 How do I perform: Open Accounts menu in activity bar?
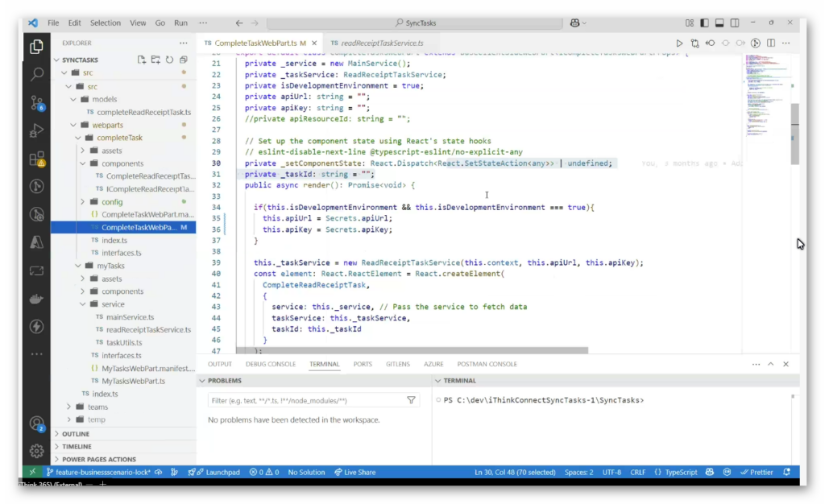(36, 423)
